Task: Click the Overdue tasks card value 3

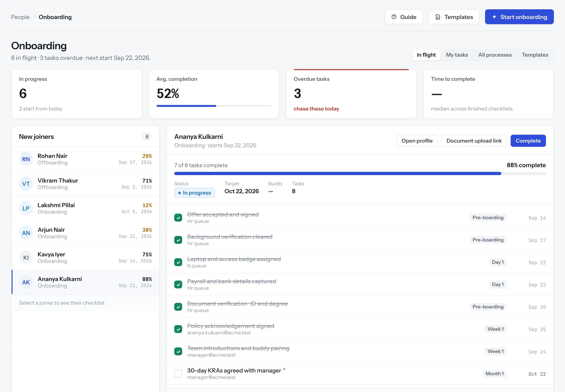Action: 297,94
